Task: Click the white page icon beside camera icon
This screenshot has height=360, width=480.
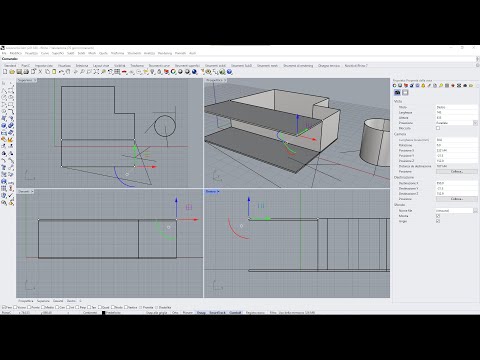Action: (x=405, y=92)
